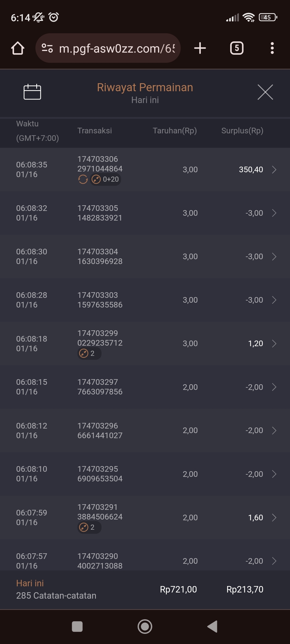The image size is (290, 644).
Task: Tap the browser home icon
Action: (x=18, y=48)
